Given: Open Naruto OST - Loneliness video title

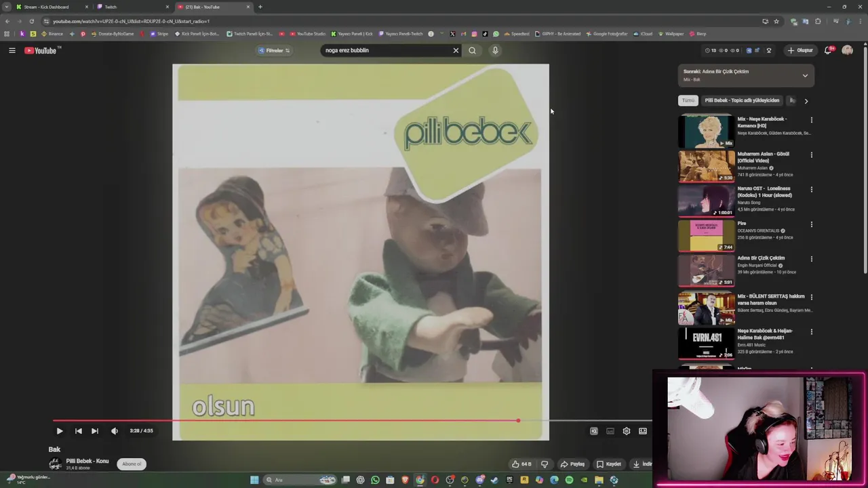Looking at the screenshot, I should click(764, 192).
